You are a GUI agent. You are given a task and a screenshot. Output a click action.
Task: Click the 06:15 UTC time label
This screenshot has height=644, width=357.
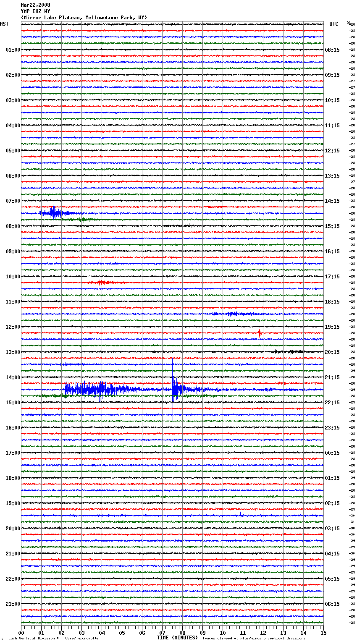coord(332,604)
